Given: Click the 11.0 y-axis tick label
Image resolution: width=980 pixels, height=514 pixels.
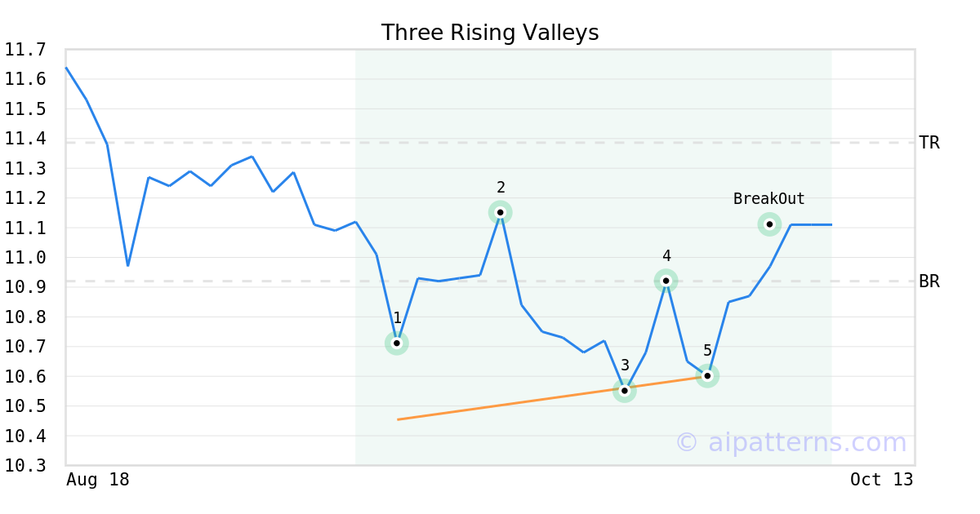Looking at the screenshot, I should click(x=24, y=258).
